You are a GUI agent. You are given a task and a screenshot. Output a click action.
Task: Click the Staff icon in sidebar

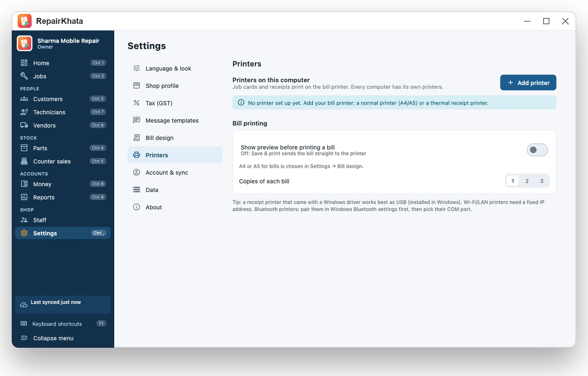pyautogui.click(x=24, y=220)
